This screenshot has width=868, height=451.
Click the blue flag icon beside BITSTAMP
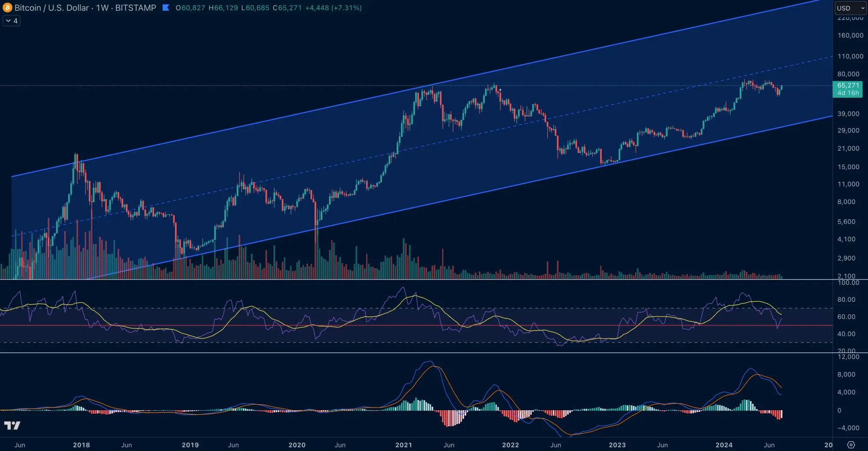point(165,8)
